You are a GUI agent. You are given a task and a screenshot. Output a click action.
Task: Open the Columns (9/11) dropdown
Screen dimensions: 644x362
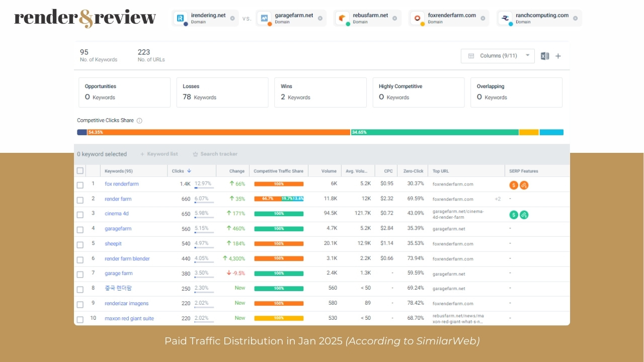point(498,56)
